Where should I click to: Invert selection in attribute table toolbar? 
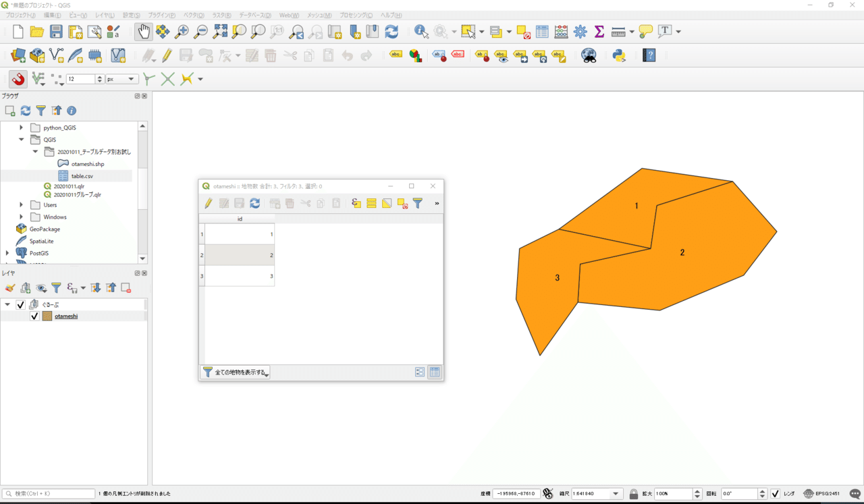click(387, 203)
